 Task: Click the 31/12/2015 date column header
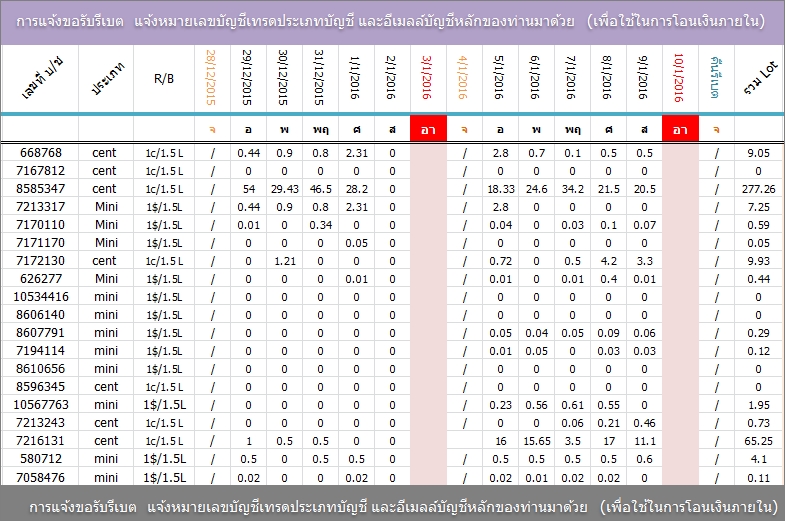click(x=320, y=79)
